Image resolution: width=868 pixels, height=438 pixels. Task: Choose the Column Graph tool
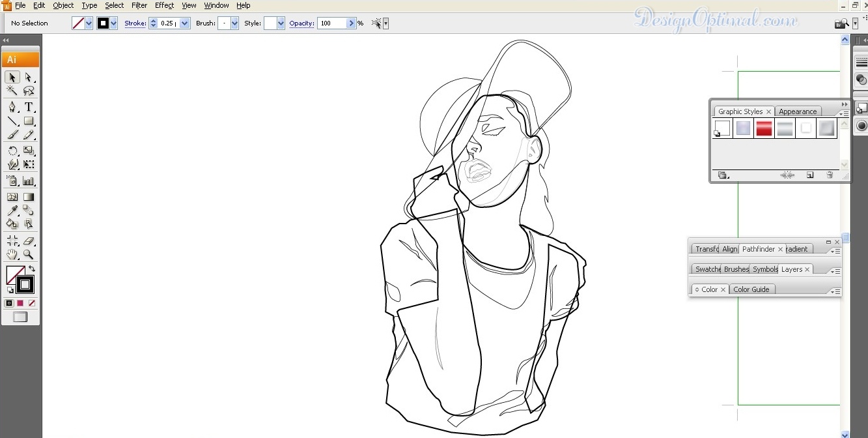click(29, 181)
